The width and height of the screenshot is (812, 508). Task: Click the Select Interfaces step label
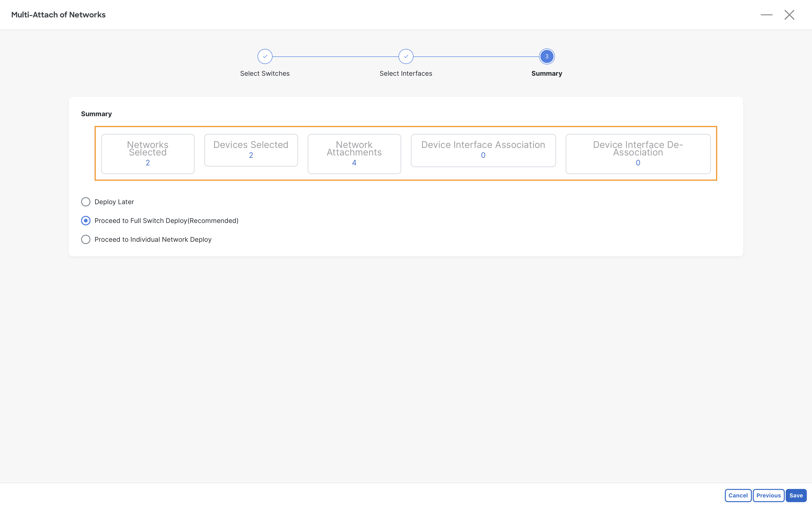406,73
